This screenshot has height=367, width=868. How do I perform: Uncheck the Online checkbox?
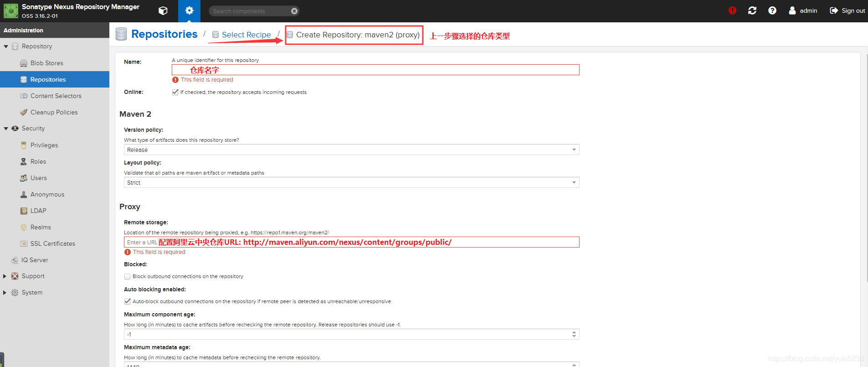[x=175, y=92]
